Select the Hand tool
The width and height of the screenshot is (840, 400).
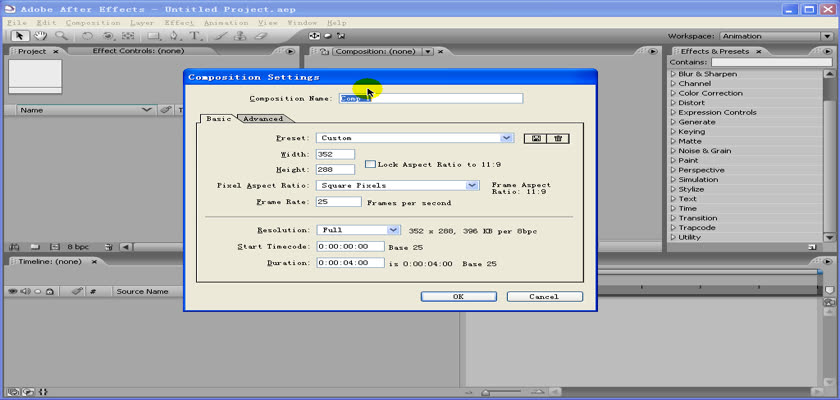[40, 36]
